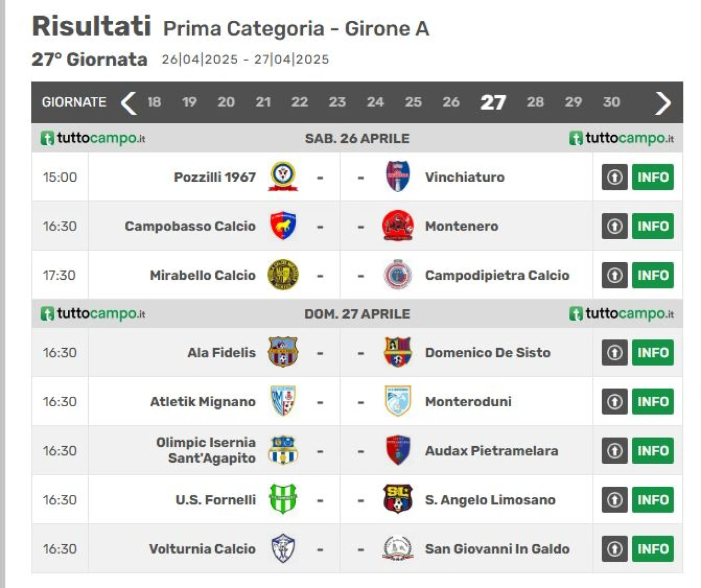701x588 pixels.
Task: Open INFO for Pozzilli 1967 vs Vinchiaturo
Action: [653, 177]
